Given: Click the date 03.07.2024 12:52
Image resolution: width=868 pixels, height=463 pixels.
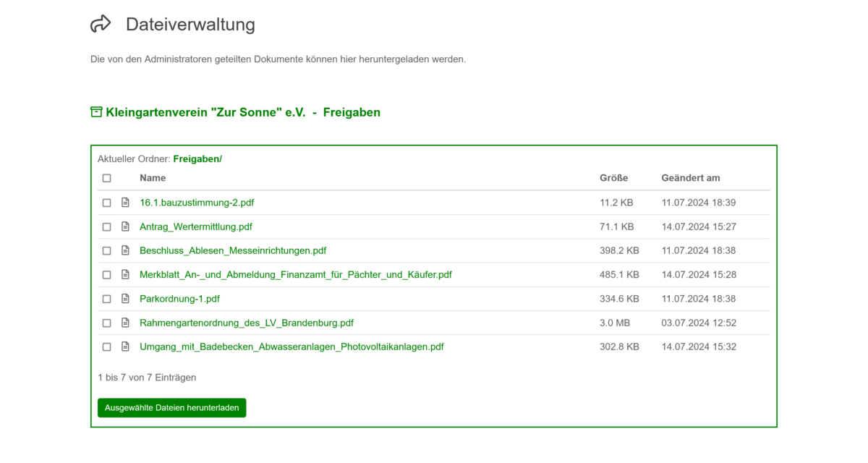Looking at the screenshot, I should point(699,323).
